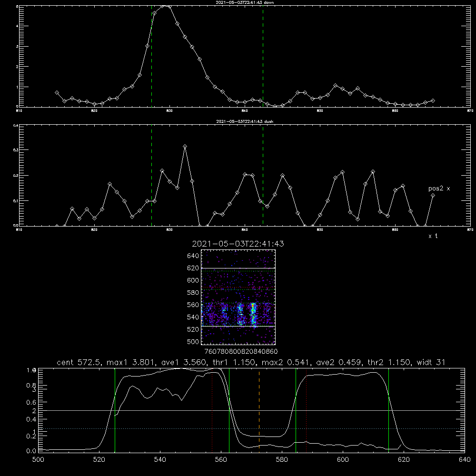Viewport: 476px width, 476px height.
Task: Click the 560 label on the spectrogram y-axis
Action: [193, 305]
